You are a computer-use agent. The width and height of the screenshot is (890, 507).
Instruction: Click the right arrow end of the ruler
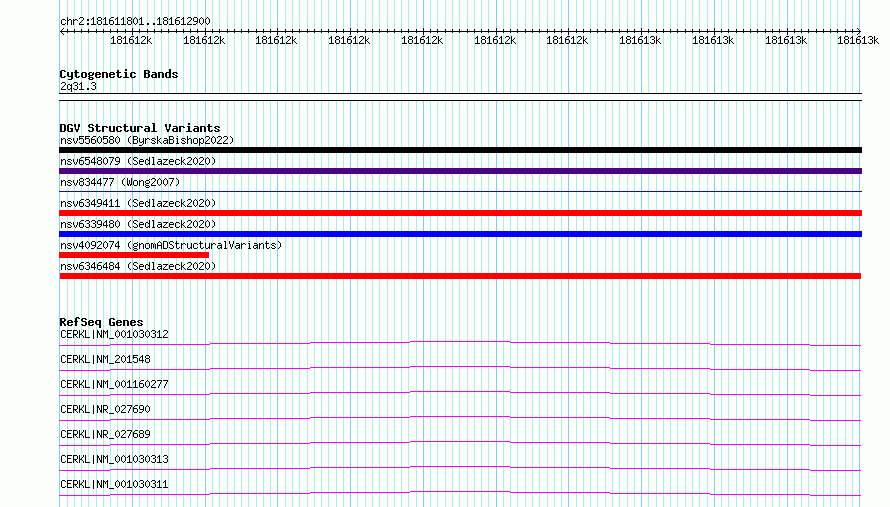[x=859, y=31]
